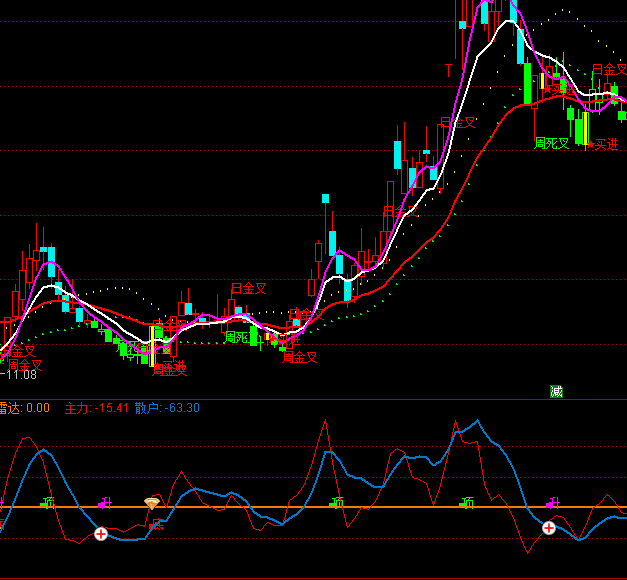
Task: Click the green 顶 marker nearest the 减 signal
Action: click(x=467, y=502)
